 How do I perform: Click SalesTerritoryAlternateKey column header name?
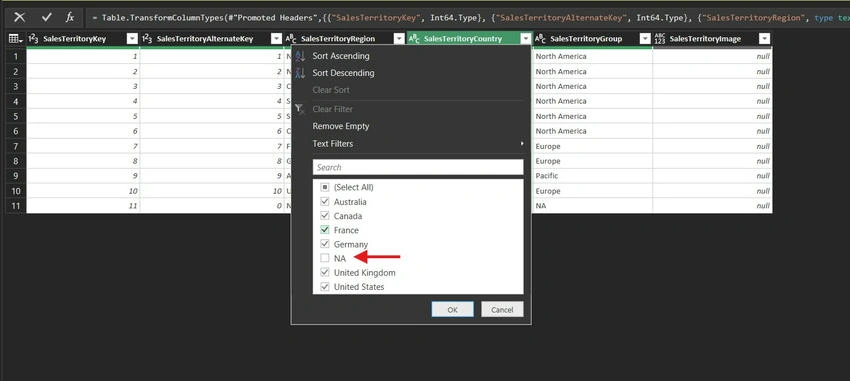tap(205, 38)
